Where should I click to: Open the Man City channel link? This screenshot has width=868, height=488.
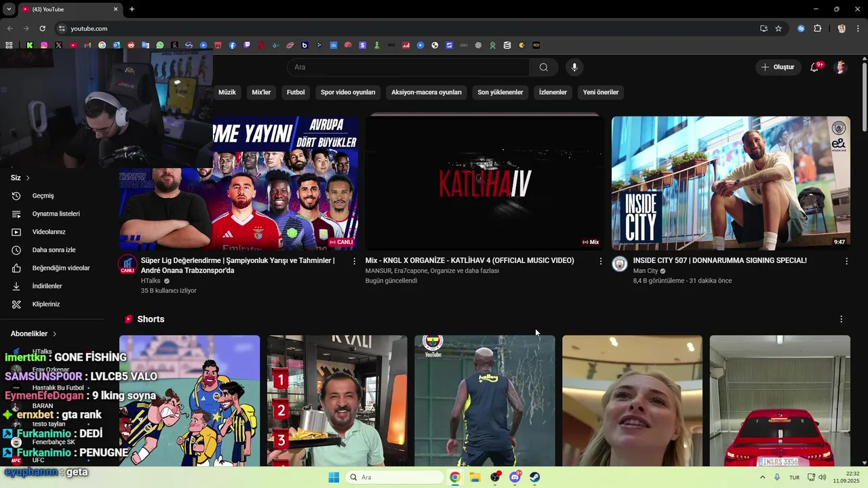click(x=646, y=271)
